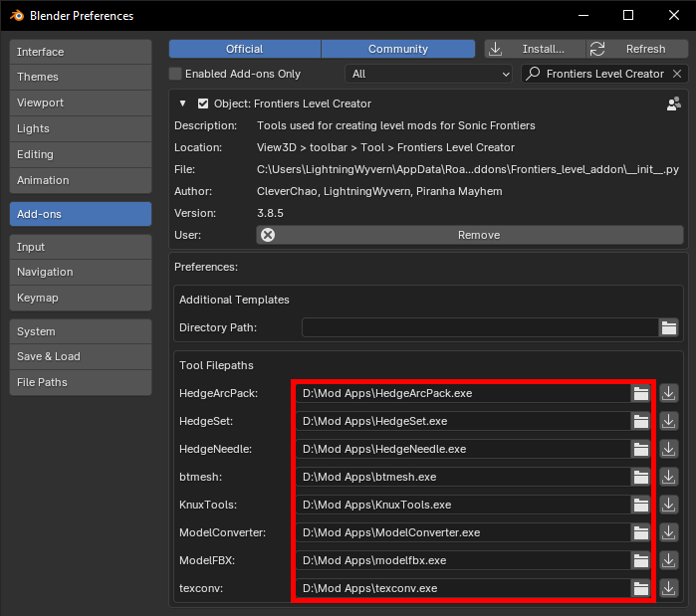Switch to the Viewport preferences tab
The image size is (696, 616).
81,103
